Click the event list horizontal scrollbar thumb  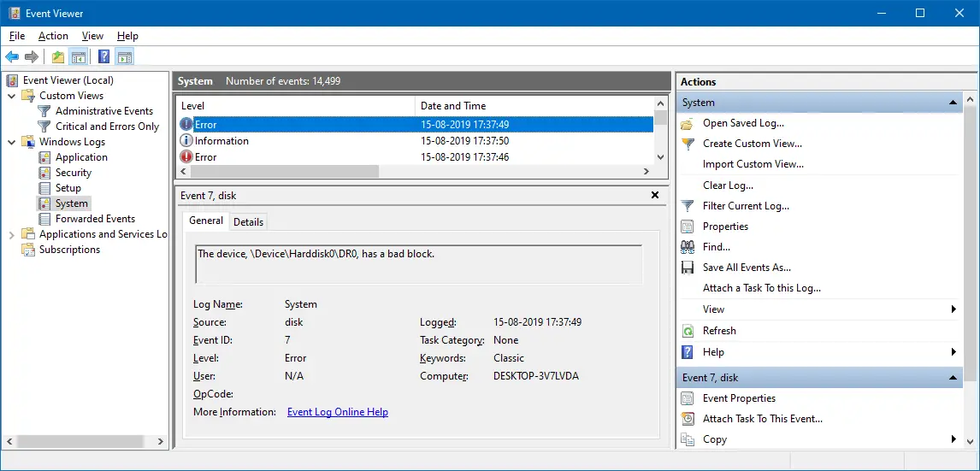point(283,171)
